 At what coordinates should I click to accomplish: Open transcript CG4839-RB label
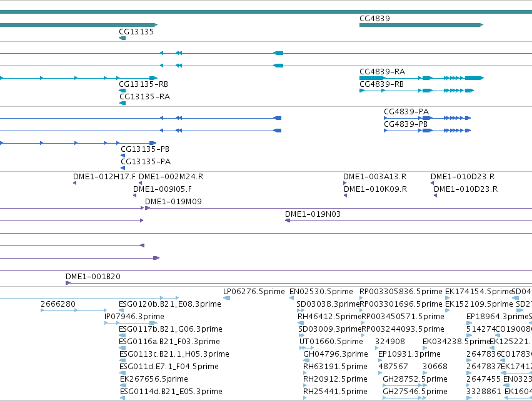381,84
